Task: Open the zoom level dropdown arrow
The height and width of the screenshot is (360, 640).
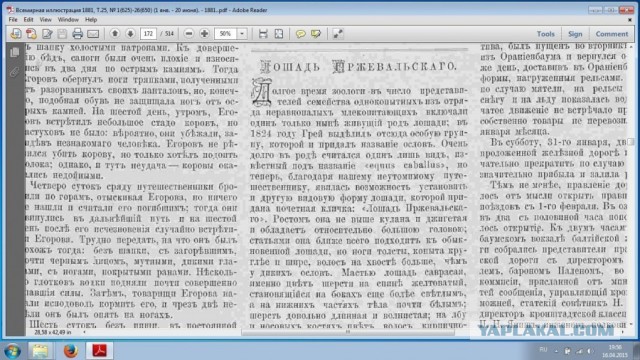Action: pyautogui.click(x=242, y=33)
